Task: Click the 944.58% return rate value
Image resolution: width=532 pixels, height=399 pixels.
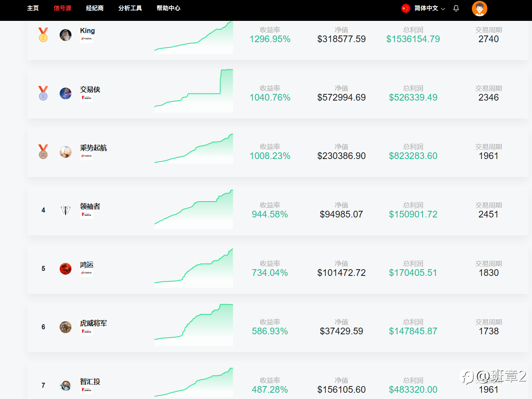Action: pos(270,215)
